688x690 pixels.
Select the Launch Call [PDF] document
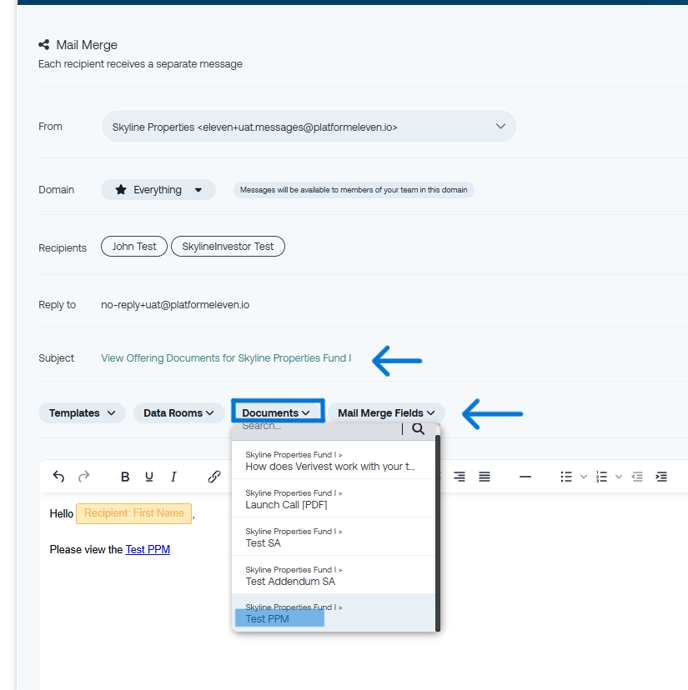tap(333, 499)
